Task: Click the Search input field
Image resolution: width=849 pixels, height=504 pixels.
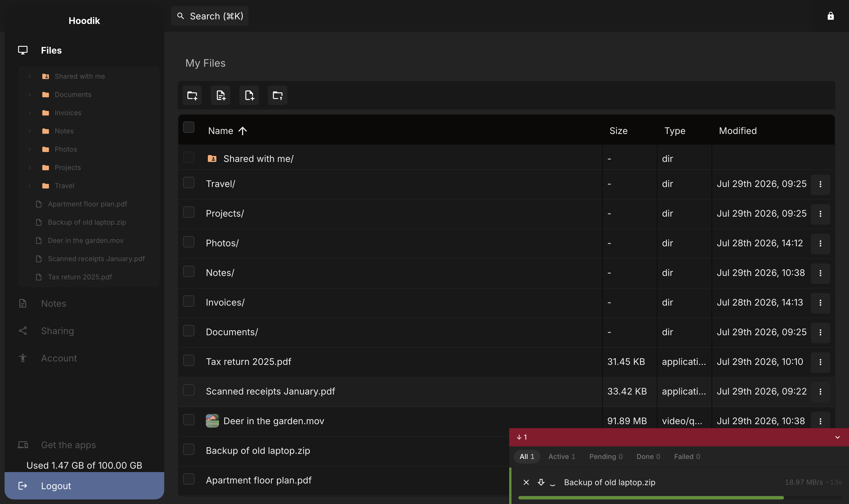Action: 210,16
